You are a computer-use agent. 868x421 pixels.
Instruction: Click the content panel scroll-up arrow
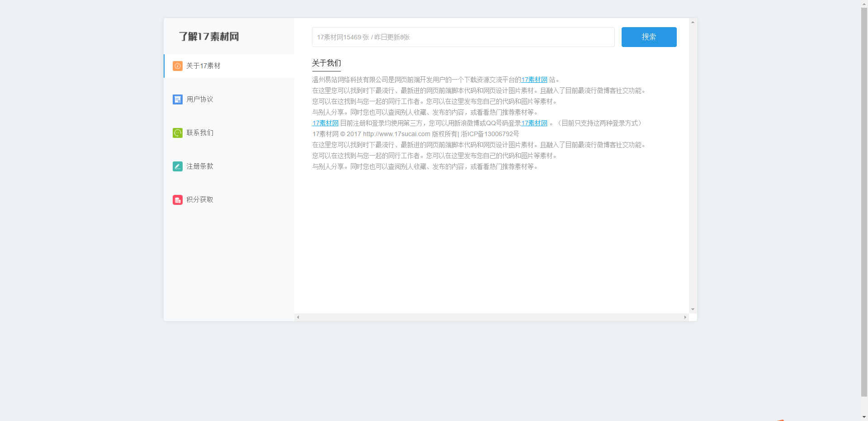693,22
